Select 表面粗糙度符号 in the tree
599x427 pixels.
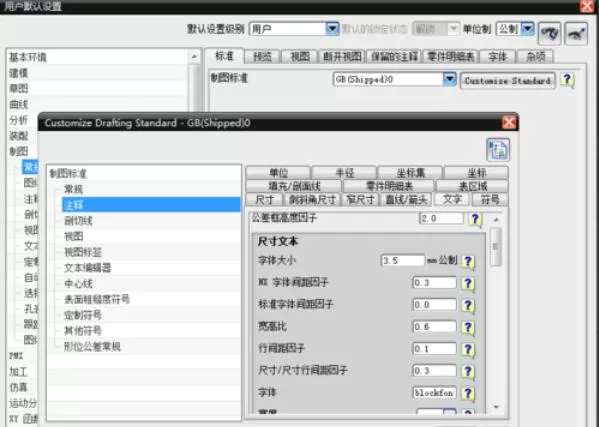(x=97, y=299)
